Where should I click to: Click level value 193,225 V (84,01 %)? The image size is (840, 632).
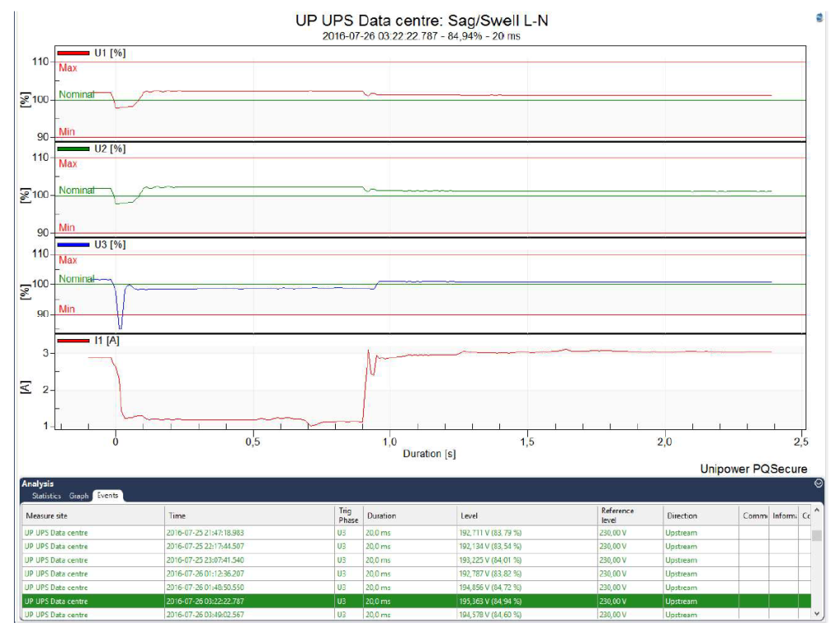(490, 561)
